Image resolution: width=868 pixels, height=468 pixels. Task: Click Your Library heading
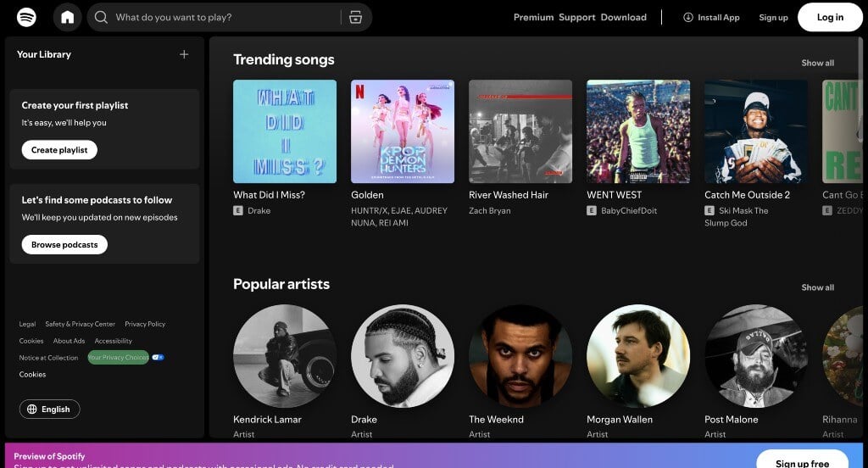44,54
